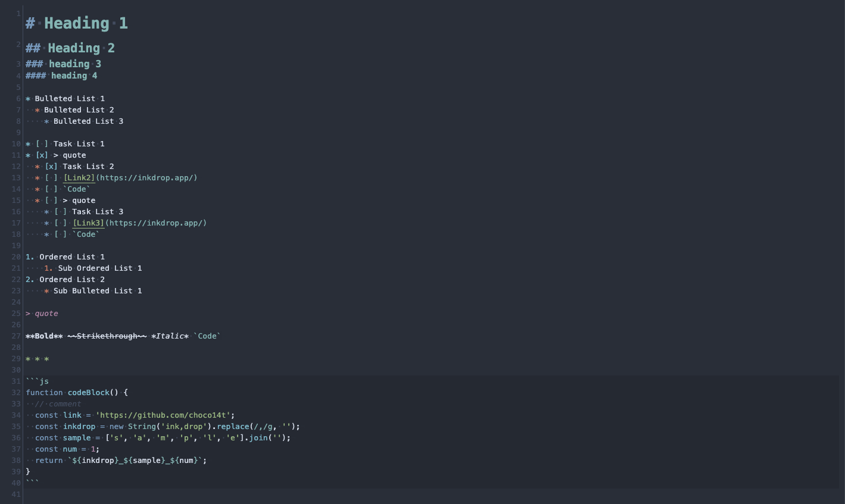
Task: Click the closing ``` fence on line 40
Action: [33, 483]
